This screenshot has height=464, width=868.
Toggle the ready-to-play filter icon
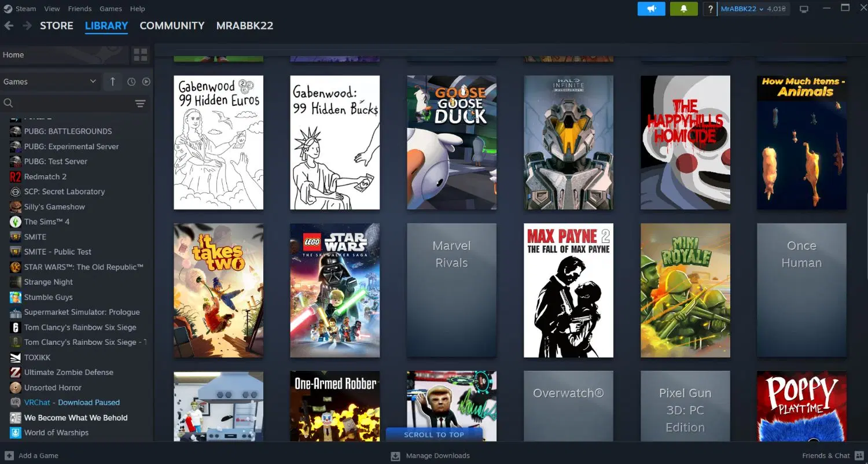tap(146, 82)
